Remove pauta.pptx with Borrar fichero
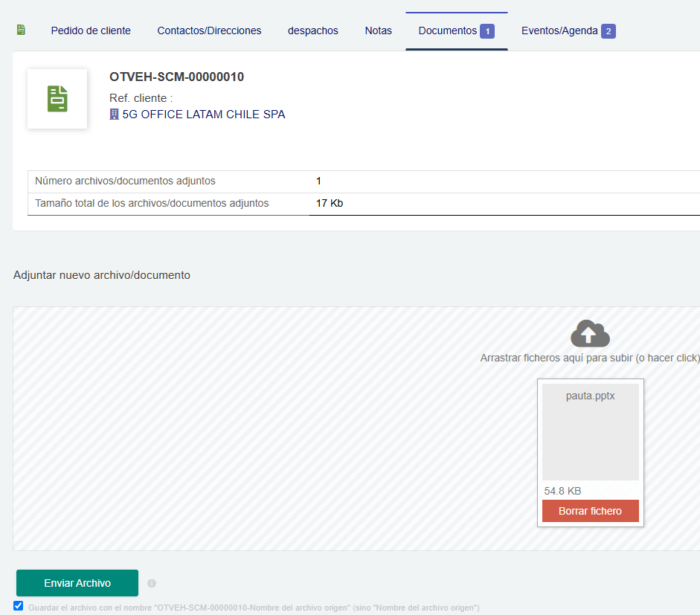 pos(590,511)
